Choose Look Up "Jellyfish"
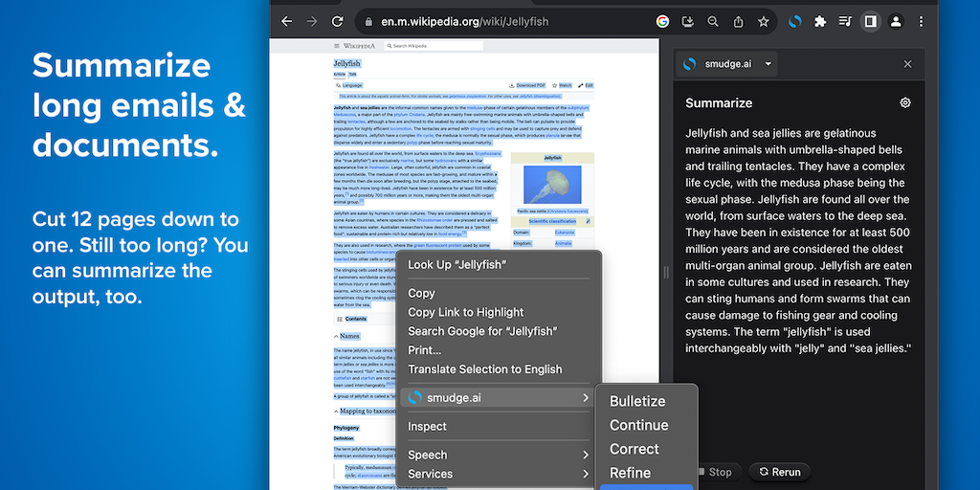 [x=499, y=265]
